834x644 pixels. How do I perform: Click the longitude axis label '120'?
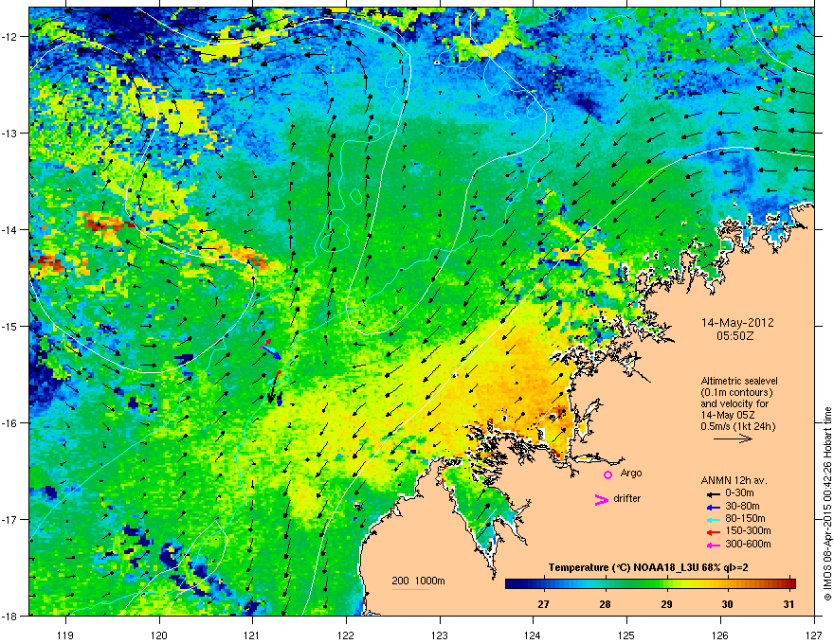[x=159, y=635]
